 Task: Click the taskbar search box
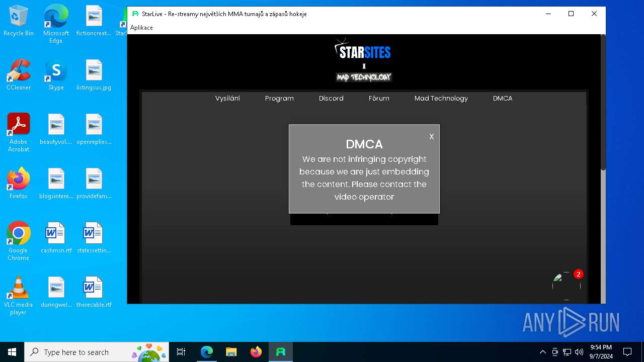pos(97,352)
